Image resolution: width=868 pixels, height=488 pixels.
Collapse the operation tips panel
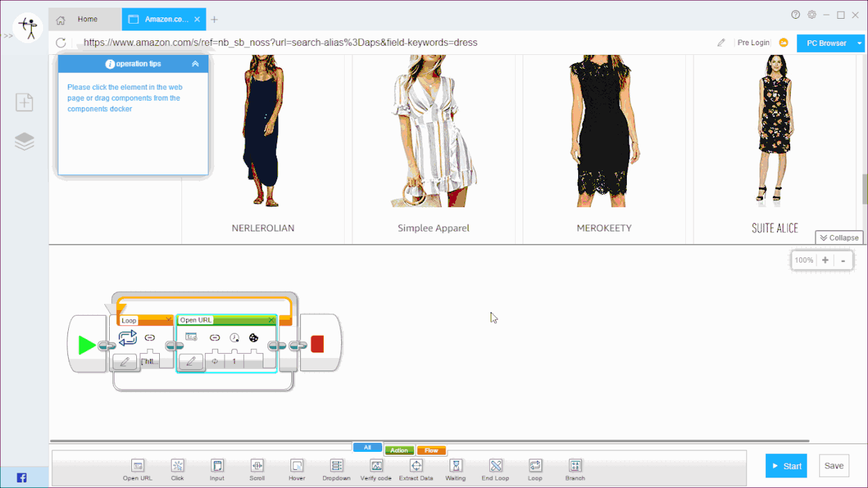click(195, 64)
